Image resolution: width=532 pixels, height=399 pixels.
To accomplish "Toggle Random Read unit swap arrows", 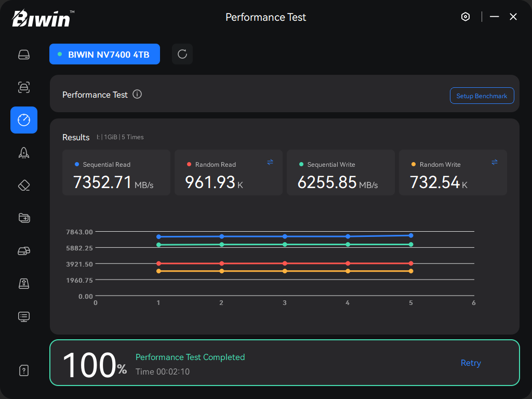I will [x=270, y=162].
